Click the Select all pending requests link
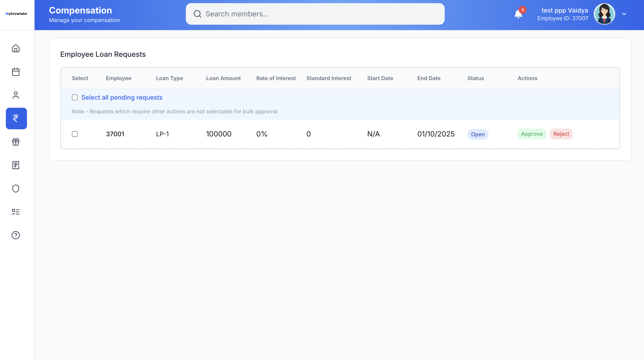Screen dimensions: 644x360 [x=122, y=97]
